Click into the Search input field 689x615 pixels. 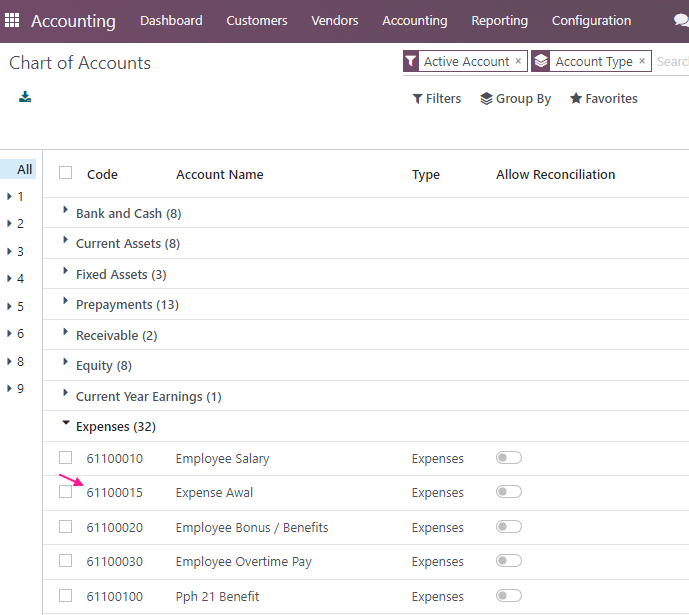[672, 62]
